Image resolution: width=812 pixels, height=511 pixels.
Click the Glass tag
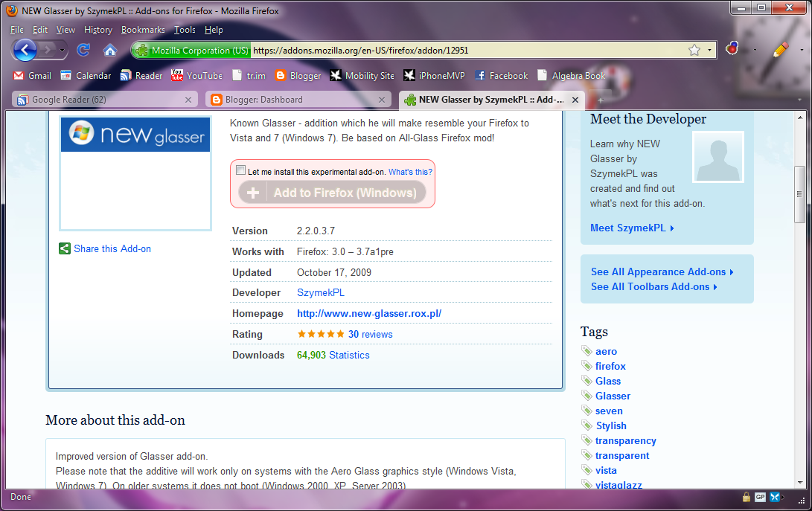608,381
